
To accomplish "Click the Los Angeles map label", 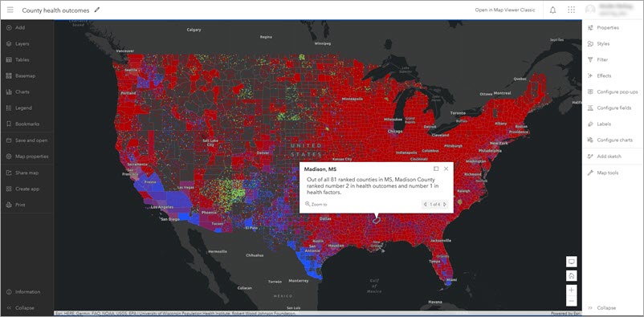I will [162, 207].
